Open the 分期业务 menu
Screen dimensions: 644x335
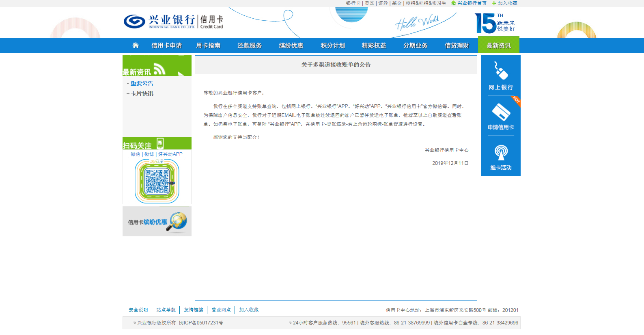pyautogui.click(x=416, y=45)
